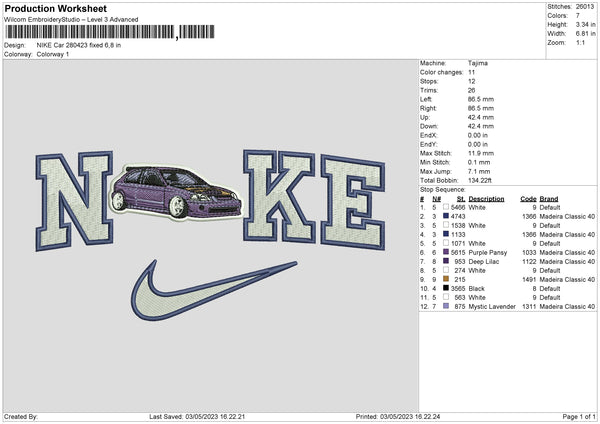Image resolution: width=600 pixels, height=424 pixels.
Task: Select the Black color swatch in row 10
Action: point(446,288)
